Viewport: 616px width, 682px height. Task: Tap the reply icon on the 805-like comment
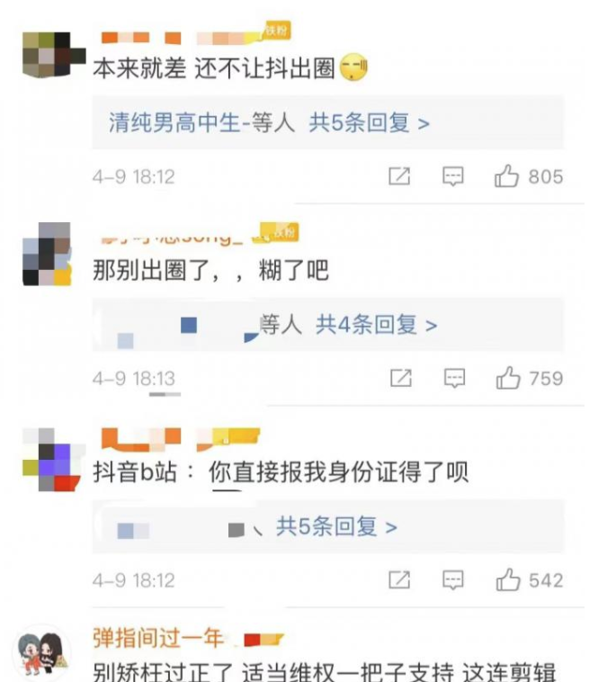point(453,176)
